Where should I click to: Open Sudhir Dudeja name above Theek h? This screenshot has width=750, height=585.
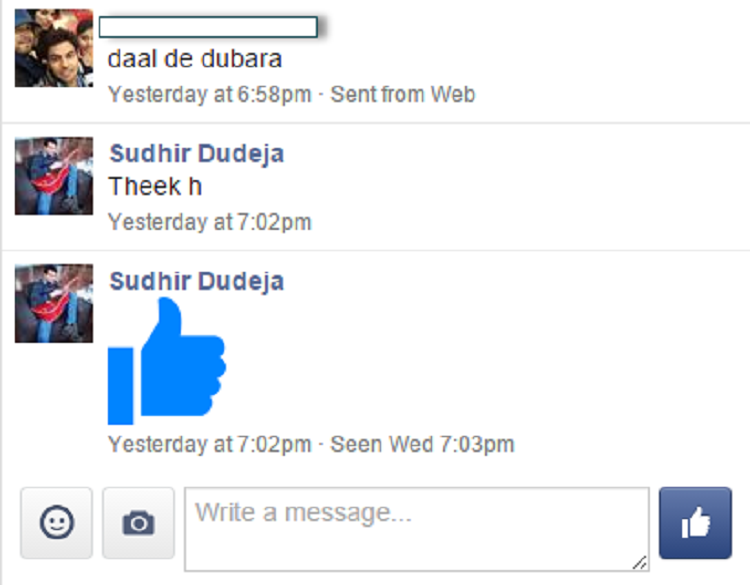point(197,154)
